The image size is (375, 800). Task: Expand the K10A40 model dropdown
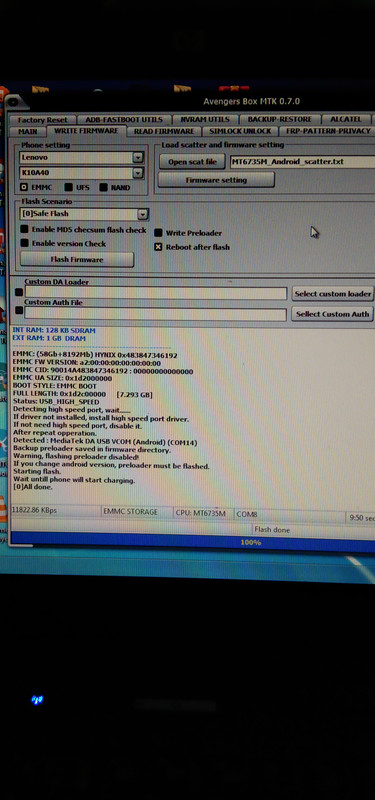click(x=138, y=173)
